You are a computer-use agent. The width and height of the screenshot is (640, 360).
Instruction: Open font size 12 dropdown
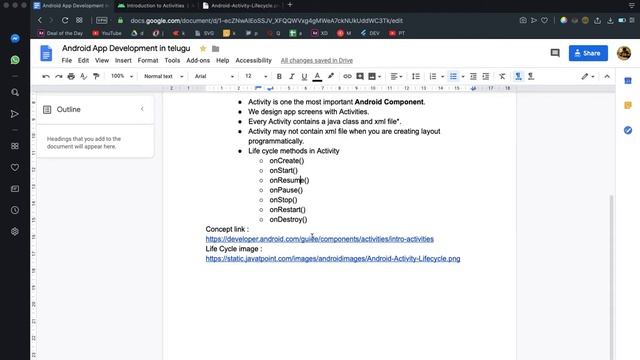click(x=256, y=76)
